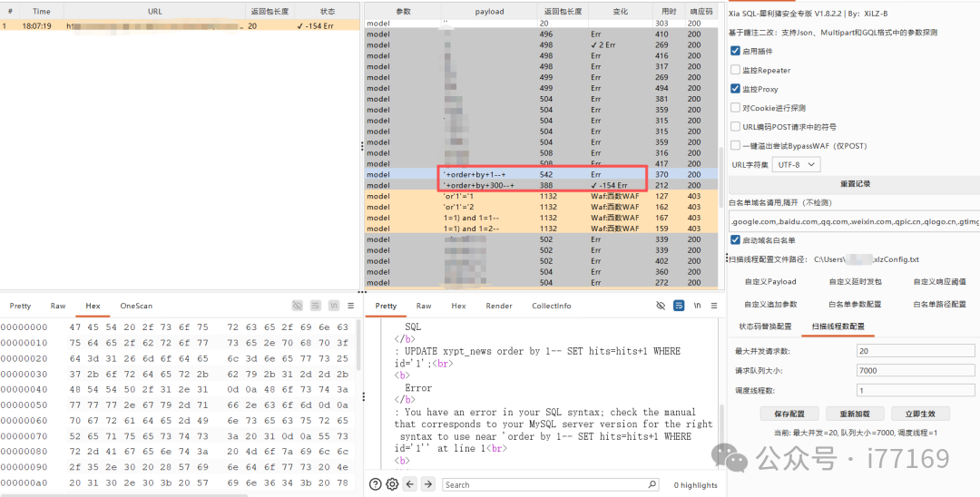Toggle 启动域名白名单 checkbox
The width and height of the screenshot is (980, 497).
pyautogui.click(x=735, y=239)
